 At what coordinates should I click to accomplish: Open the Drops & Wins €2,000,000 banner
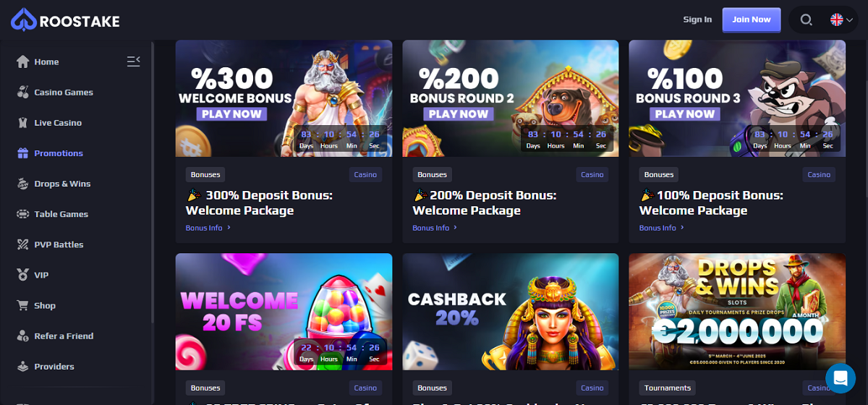click(x=737, y=312)
